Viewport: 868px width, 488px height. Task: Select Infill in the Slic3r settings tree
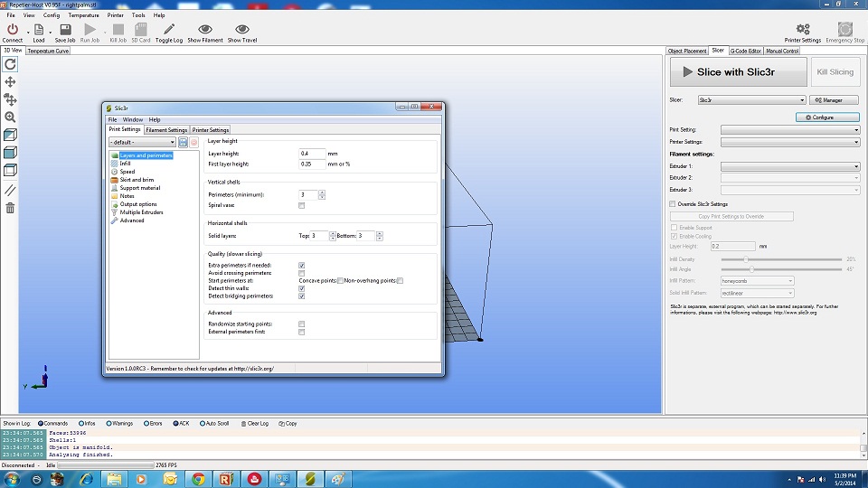(125, 164)
